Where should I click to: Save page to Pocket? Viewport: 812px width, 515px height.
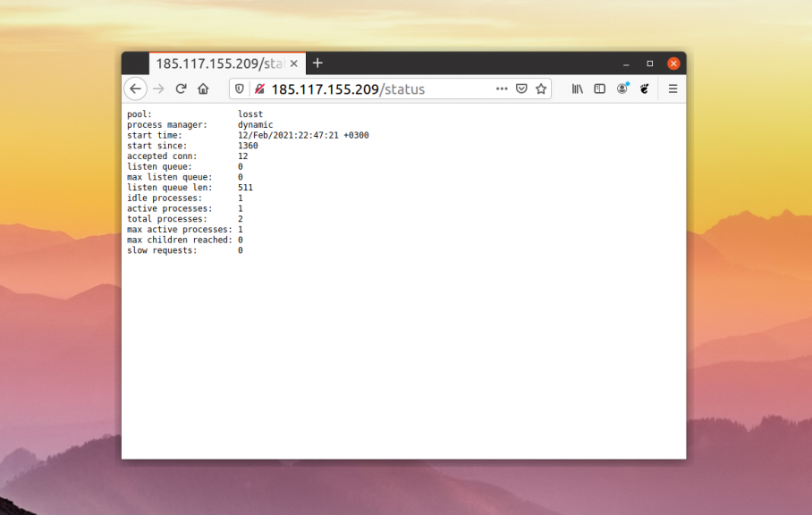521,89
